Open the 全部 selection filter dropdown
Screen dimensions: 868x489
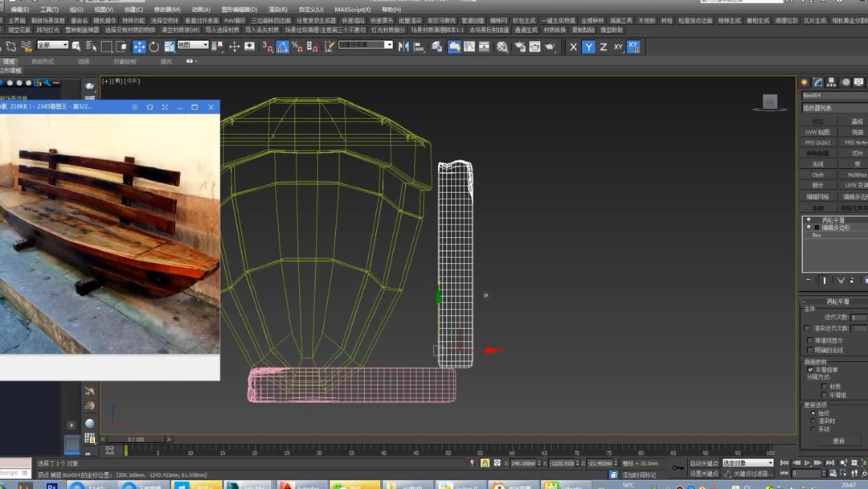click(52, 45)
